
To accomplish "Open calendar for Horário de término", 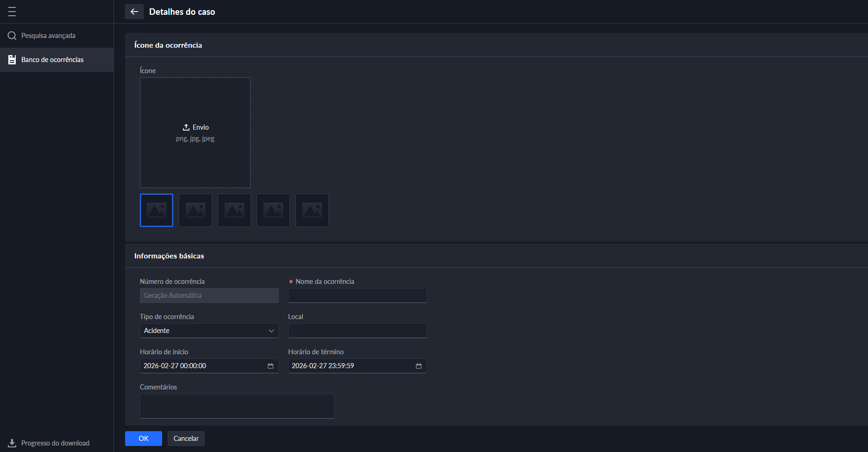I will point(419,366).
